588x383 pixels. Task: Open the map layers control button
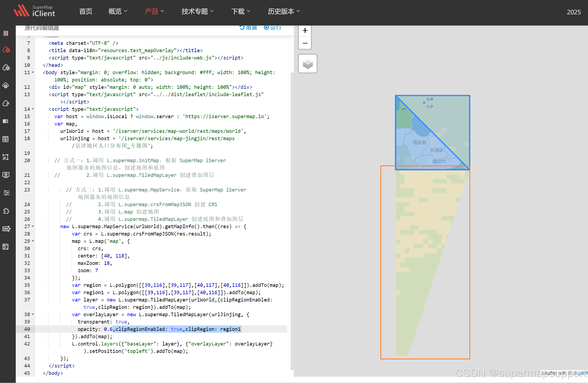click(307, 64)
